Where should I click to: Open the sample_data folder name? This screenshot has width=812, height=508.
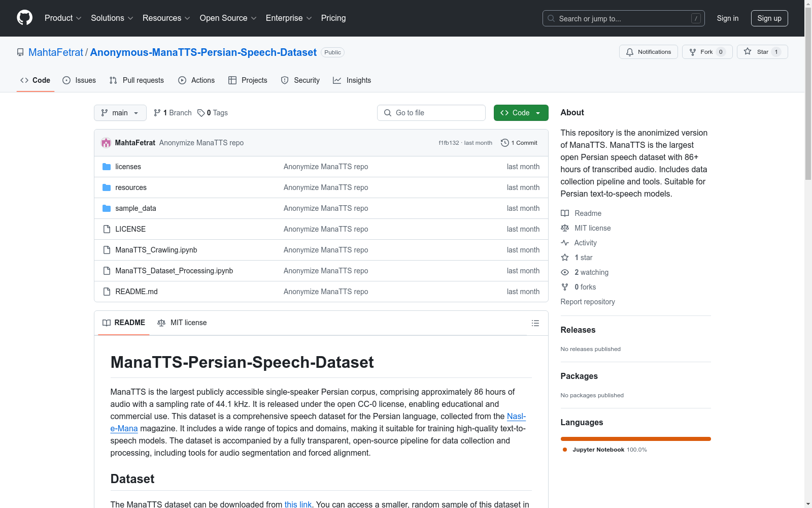[x=136, y=208]
